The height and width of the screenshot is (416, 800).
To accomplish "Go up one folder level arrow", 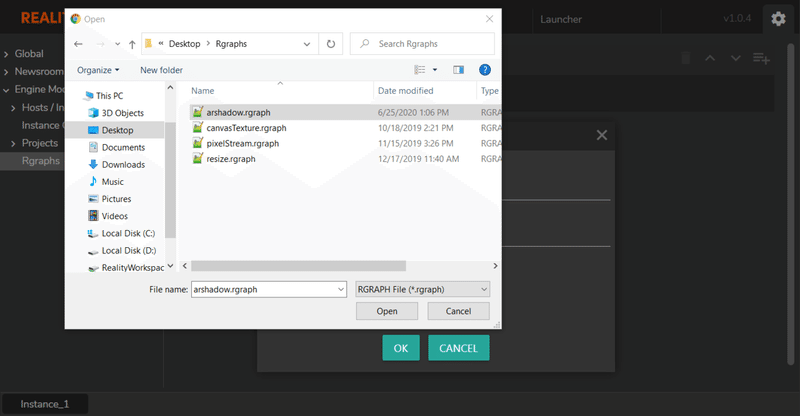I will 132,44.
